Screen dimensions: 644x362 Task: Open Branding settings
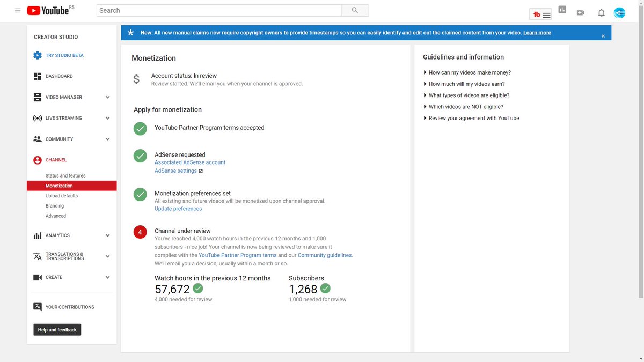click(x=55, y=206)
